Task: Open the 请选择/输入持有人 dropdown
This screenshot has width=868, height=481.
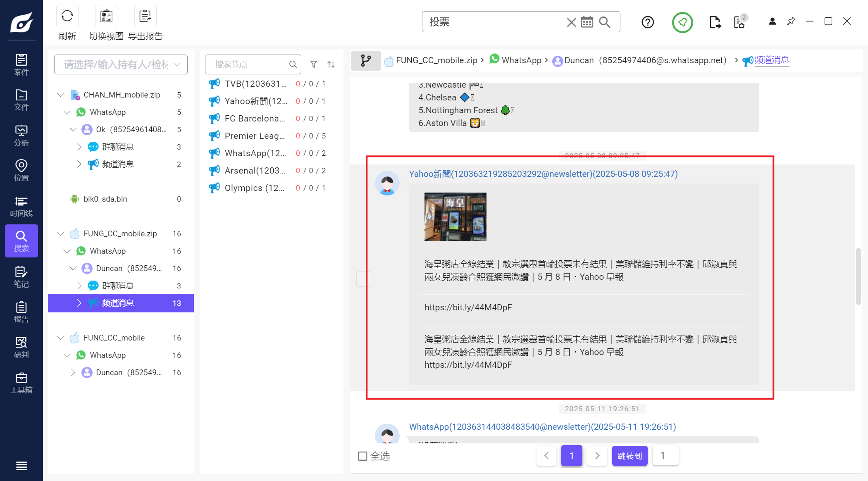Action: pos(121,64)
